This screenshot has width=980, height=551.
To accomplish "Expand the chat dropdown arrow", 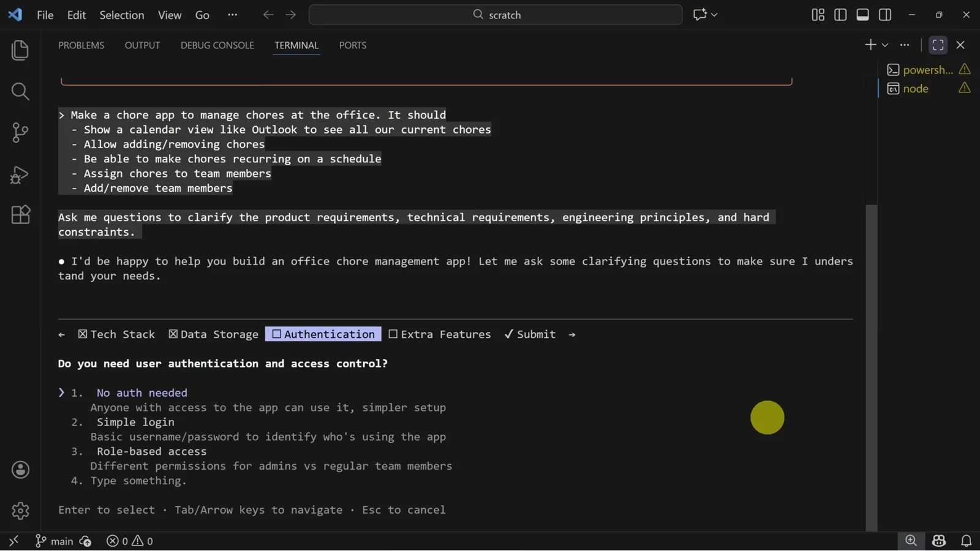I will [x=714, y=15].
